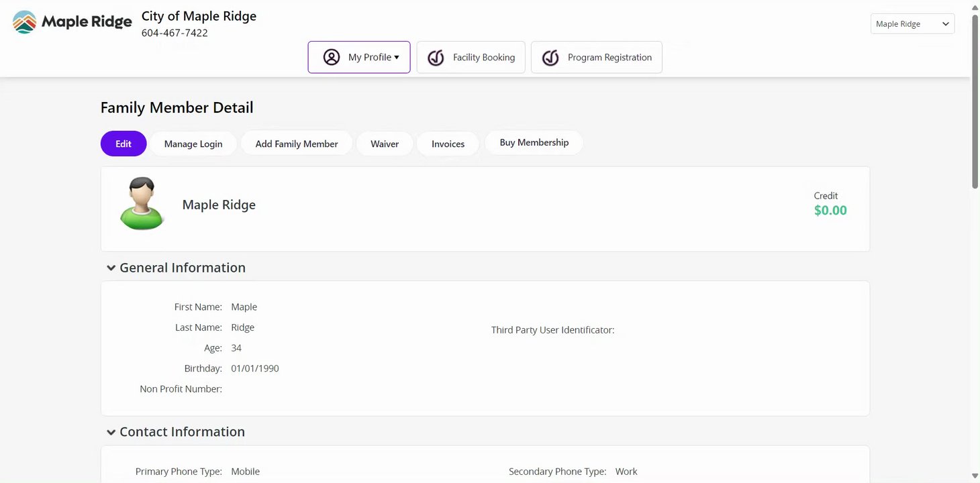
Task: Collapse the General Information chevron
Action: point(111,268)
